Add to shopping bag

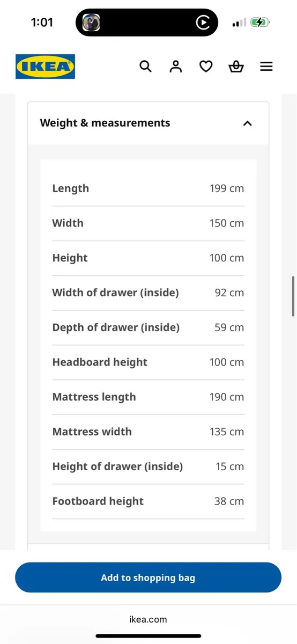[x=148, y=577]
